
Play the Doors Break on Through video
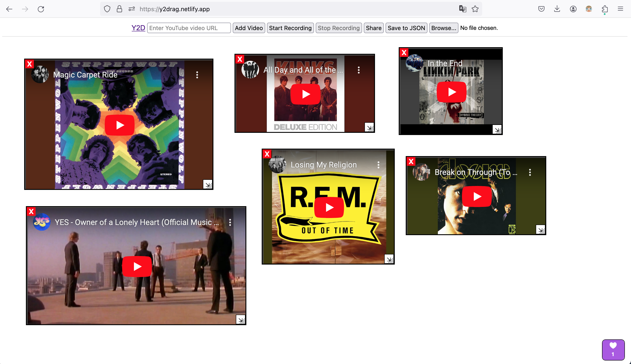point(477,196)
